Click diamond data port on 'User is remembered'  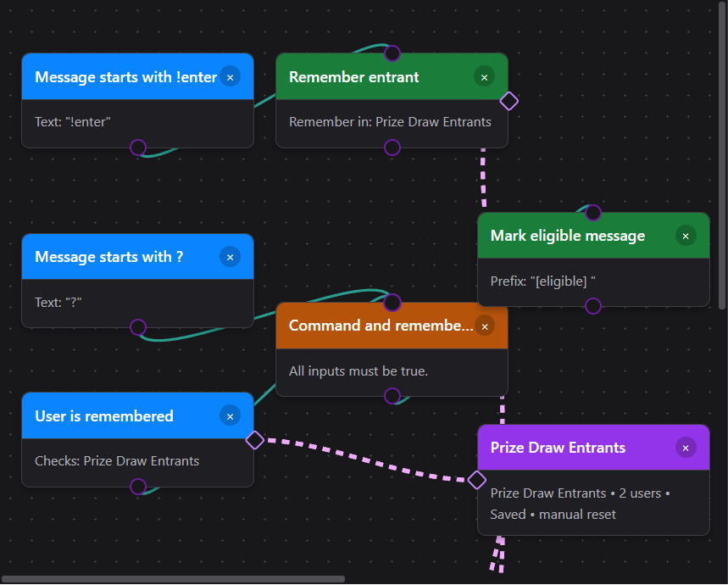(254, 440)
